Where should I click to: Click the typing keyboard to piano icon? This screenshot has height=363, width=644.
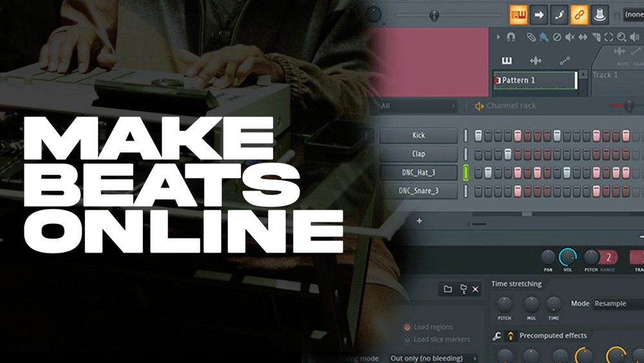518,13
